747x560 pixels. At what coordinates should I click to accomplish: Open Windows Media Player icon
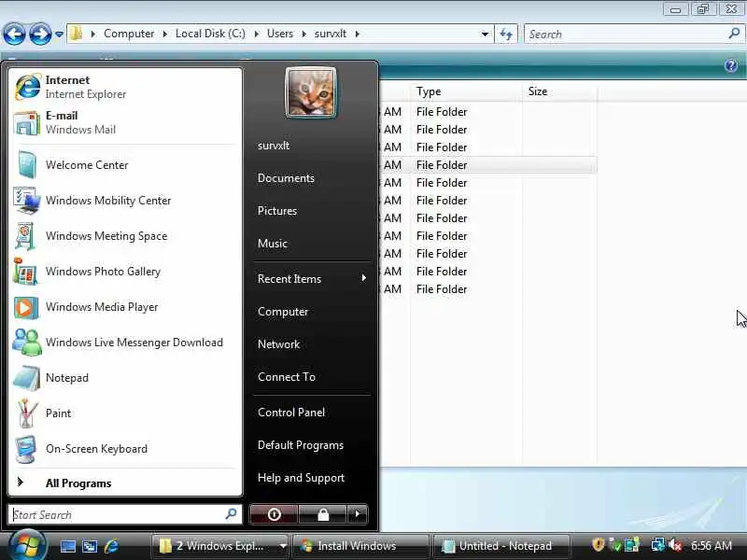point(26,307)
